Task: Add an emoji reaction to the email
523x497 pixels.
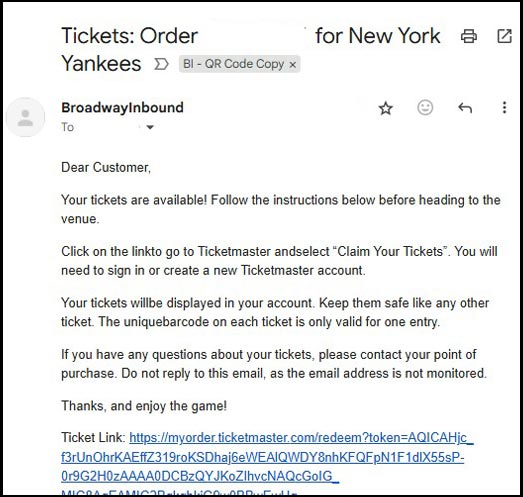Action: click(425, 108)
